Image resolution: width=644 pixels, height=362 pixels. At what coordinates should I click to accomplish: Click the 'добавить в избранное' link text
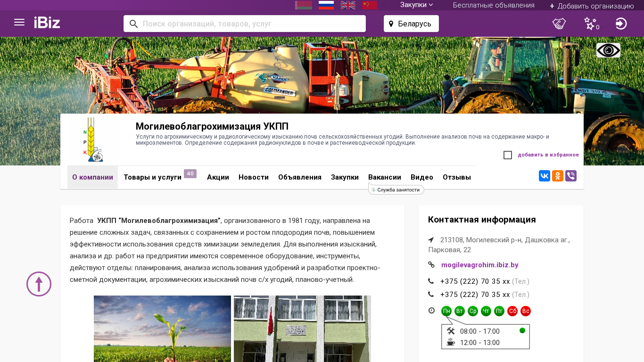click(548, 155)
